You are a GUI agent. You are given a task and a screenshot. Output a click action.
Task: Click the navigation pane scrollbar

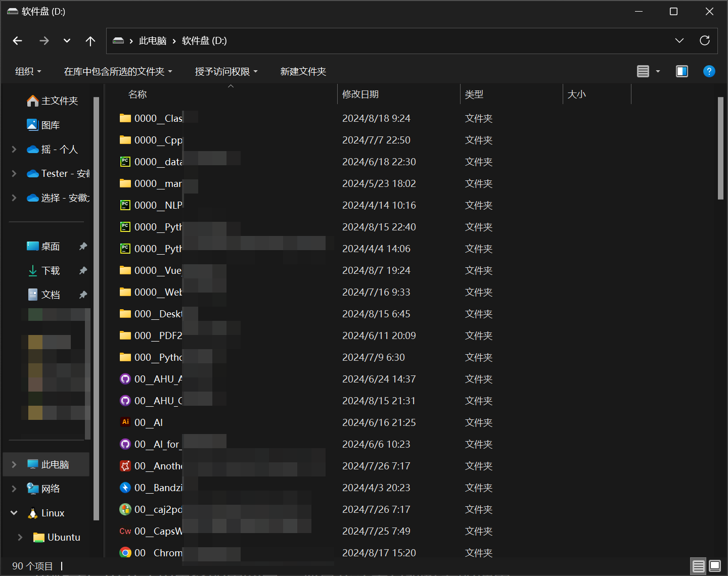point(96,308)
